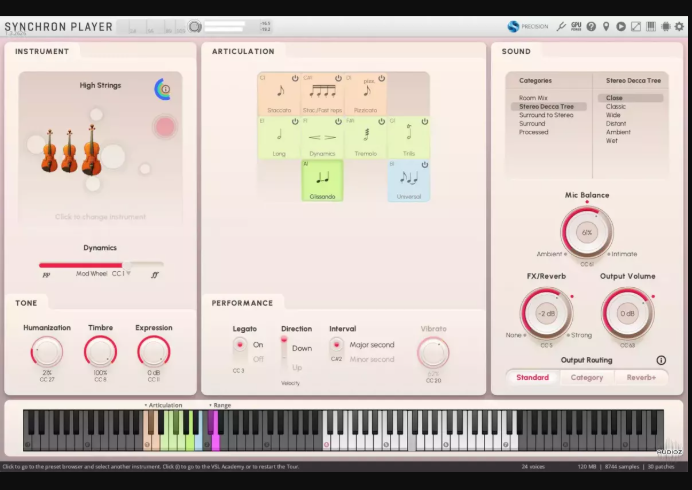
Task: Toggle the keyboard view icon in toolbar
Action: [x=651, y=26]
